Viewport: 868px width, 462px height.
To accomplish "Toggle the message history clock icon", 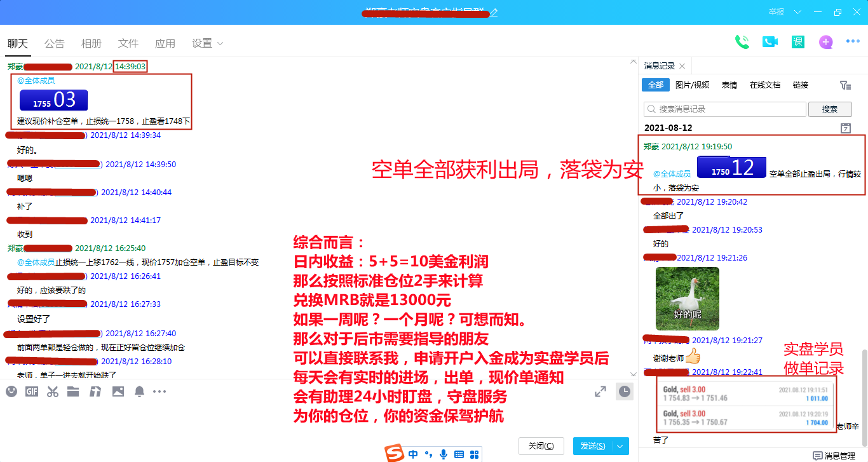I will (x=625, y=391).
